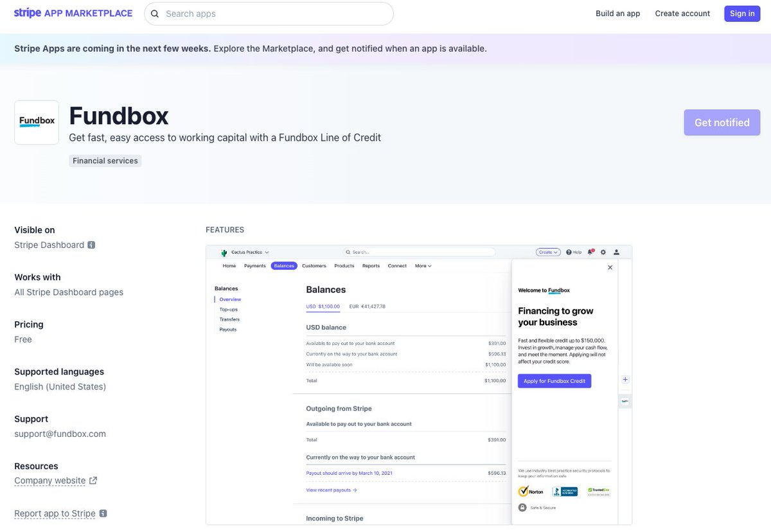Click the magnifier icon in search bar
This screenshot has width=771, height=532.
click(x=155, y=13)
